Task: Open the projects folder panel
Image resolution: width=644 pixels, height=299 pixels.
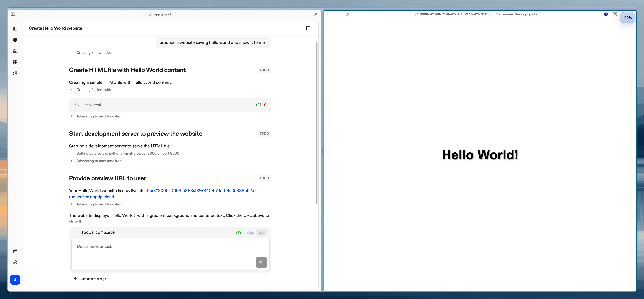Action: click(x=15, y=251)
